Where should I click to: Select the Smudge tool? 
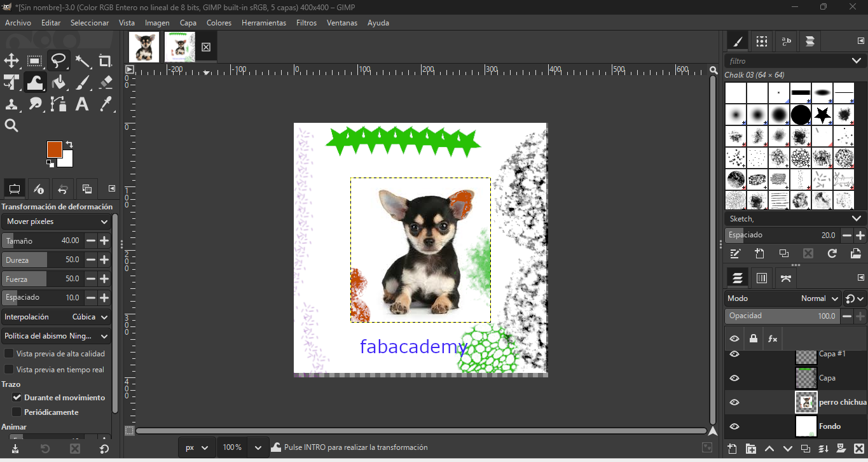click(x=35, y=104)
